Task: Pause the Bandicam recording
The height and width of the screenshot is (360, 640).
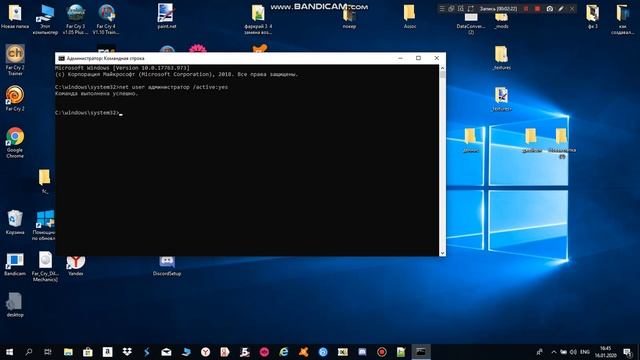Action: (x=526, y=9)
